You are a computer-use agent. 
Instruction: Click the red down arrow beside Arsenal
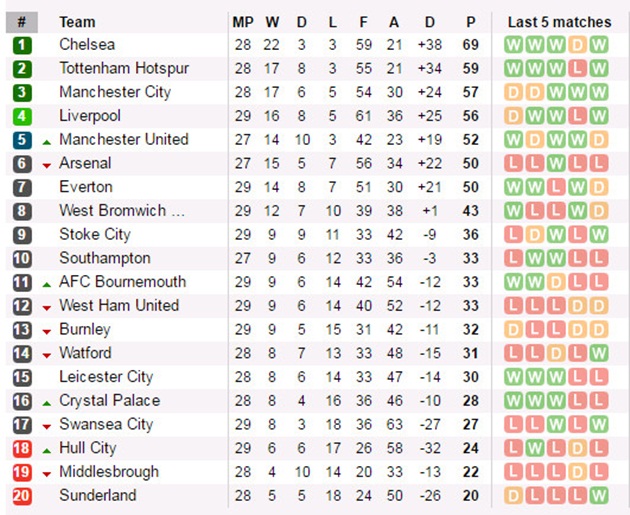[45, 165]
